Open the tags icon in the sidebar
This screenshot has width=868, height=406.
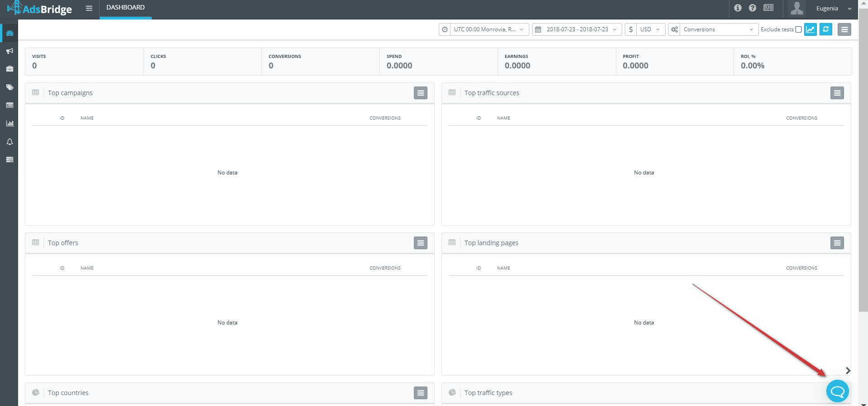10,87
